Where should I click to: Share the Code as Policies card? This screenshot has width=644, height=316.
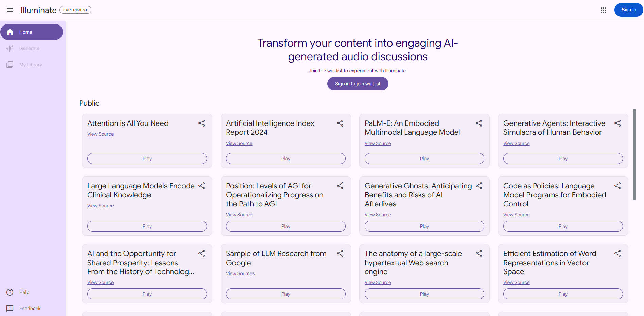tap(617, 186)
